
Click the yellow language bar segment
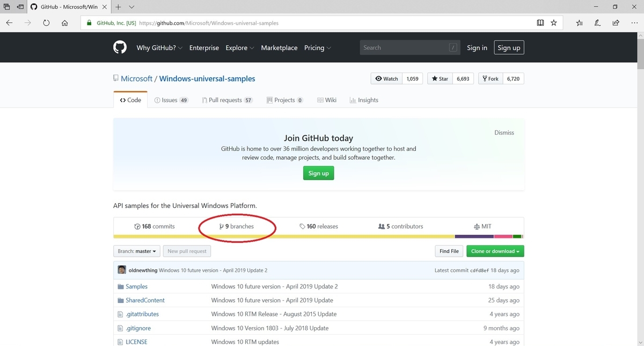coord(284,236)
